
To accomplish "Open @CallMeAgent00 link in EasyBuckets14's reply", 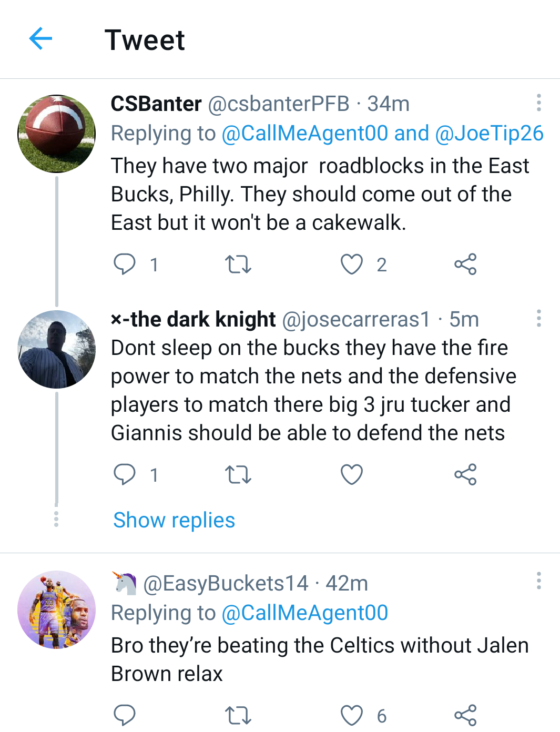I will click(305, 613).
